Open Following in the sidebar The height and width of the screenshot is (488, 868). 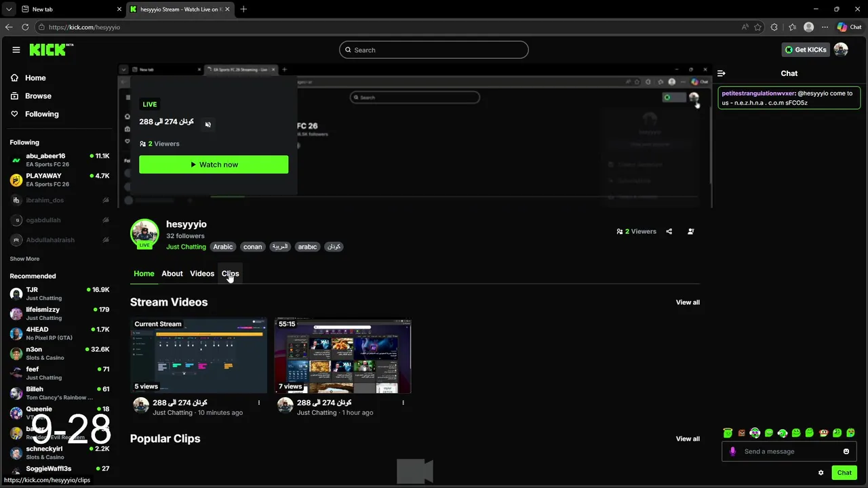35,114
